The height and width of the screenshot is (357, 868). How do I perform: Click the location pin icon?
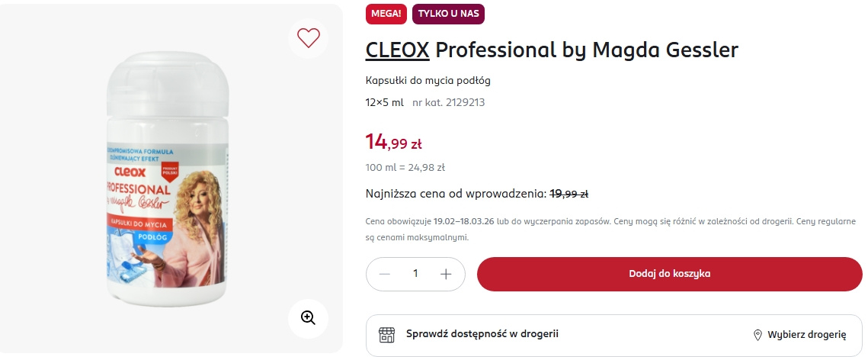(x=757, y=335)
